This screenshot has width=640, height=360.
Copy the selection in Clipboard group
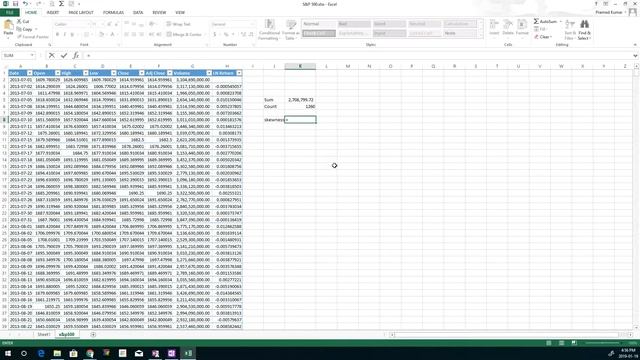click(x=24, y=29)
